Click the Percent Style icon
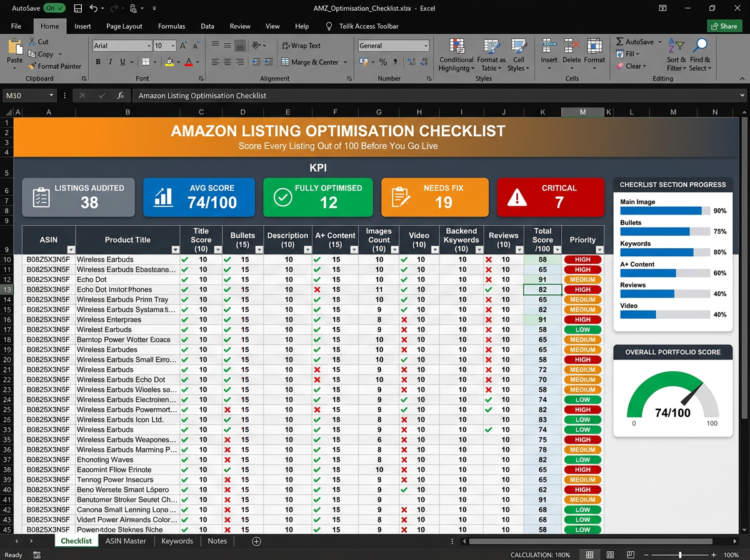 pos(383,62)
